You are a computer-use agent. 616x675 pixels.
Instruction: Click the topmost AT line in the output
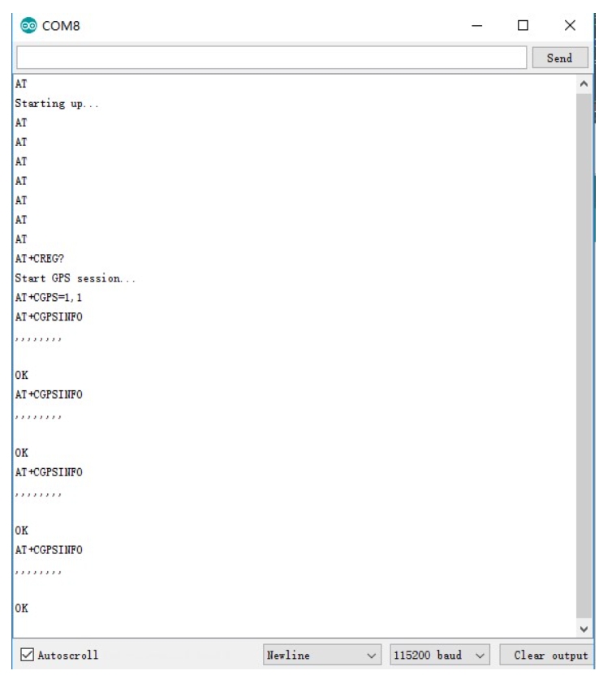22,84
